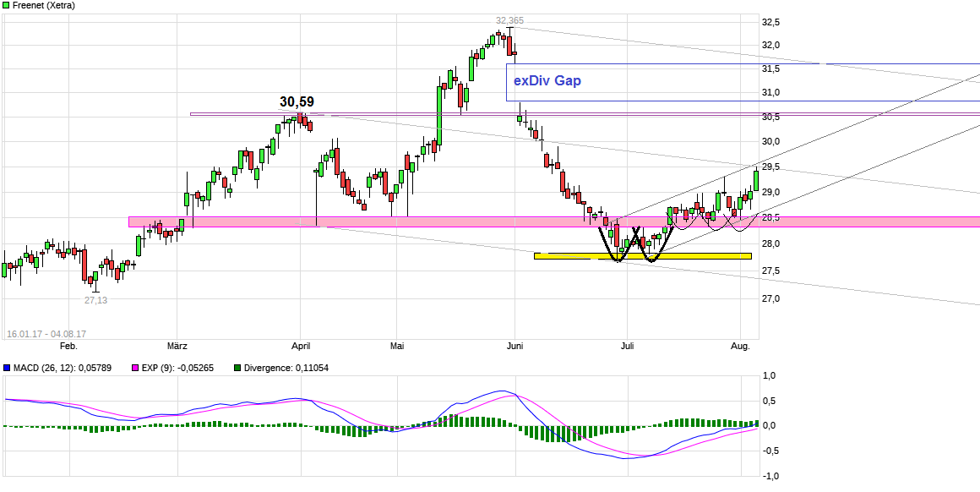Click the 'Divergence: 0,11054' label
Screen dimensions: 980x492
click(286, 369)
